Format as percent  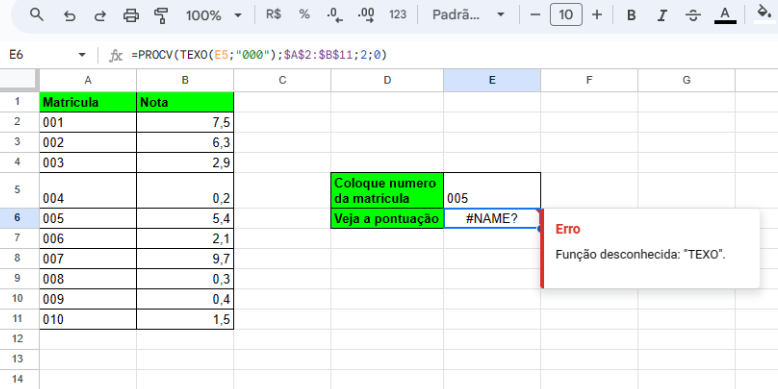click(304, 14)
